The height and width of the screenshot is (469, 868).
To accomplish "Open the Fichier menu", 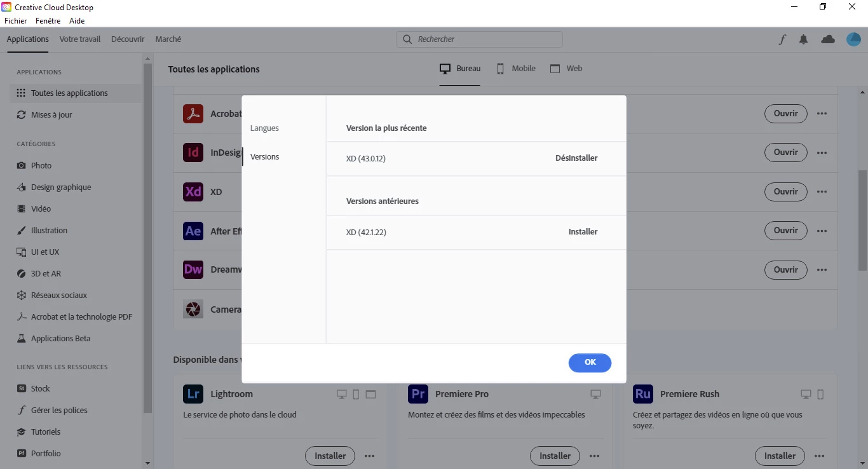I will (x=16, y=21).
